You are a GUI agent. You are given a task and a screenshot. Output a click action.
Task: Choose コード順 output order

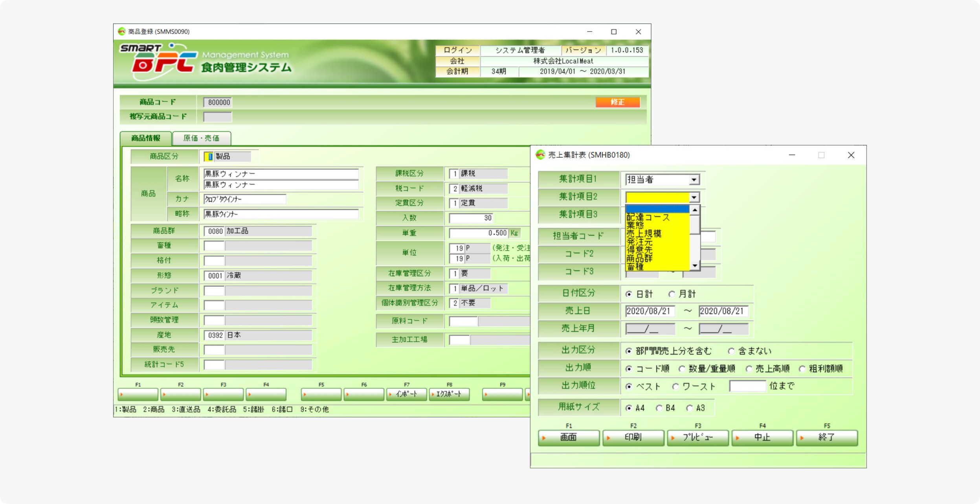click(x=629, y=369)
